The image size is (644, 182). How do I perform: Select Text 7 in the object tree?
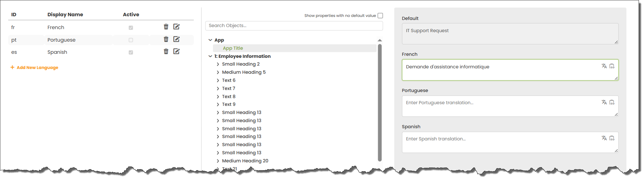[229, 89]
